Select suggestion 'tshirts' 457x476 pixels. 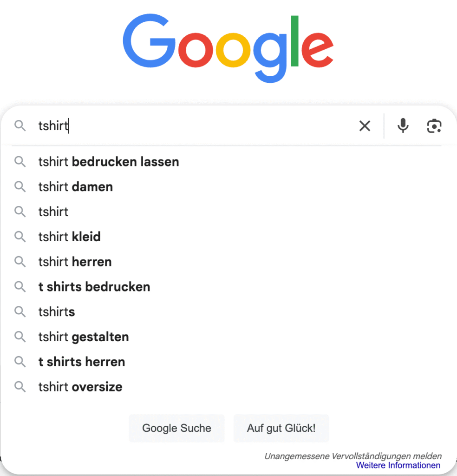56,311
